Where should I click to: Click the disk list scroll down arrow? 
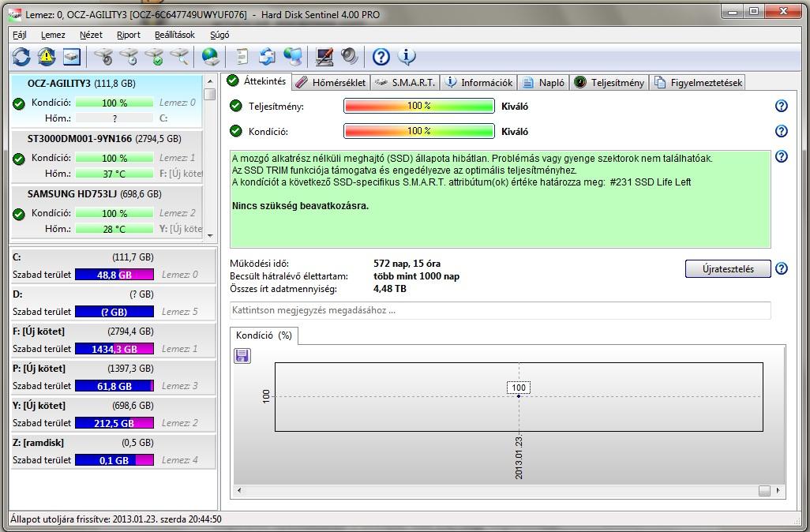210,235
